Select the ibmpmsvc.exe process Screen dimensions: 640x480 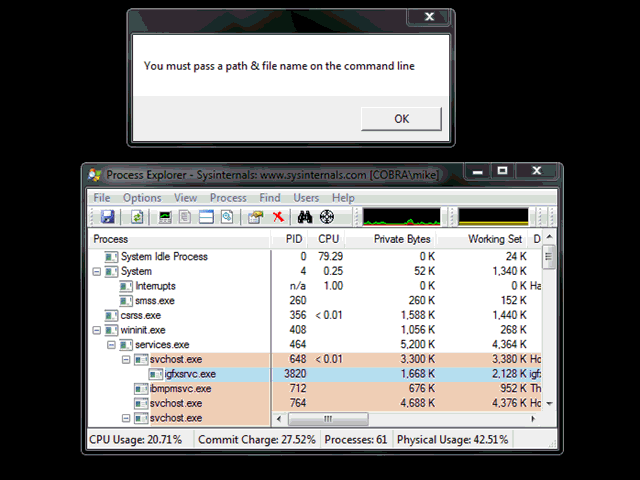point(180,389)
